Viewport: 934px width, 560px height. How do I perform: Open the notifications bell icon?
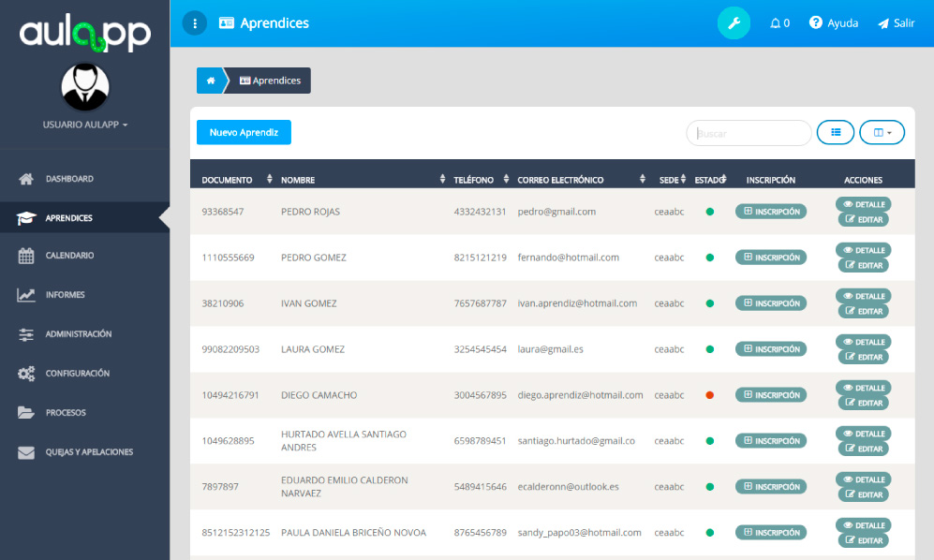779,23
